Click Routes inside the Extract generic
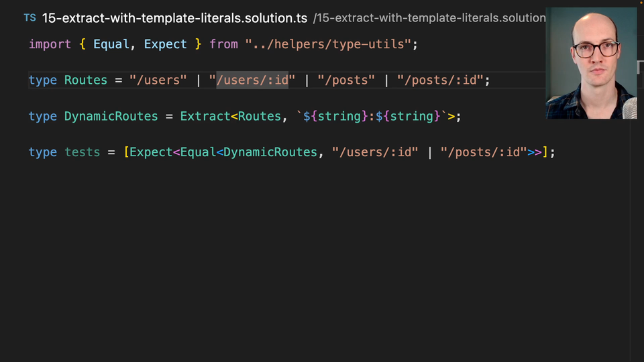This screenshot has width=644, height=362. coord(260,117)
